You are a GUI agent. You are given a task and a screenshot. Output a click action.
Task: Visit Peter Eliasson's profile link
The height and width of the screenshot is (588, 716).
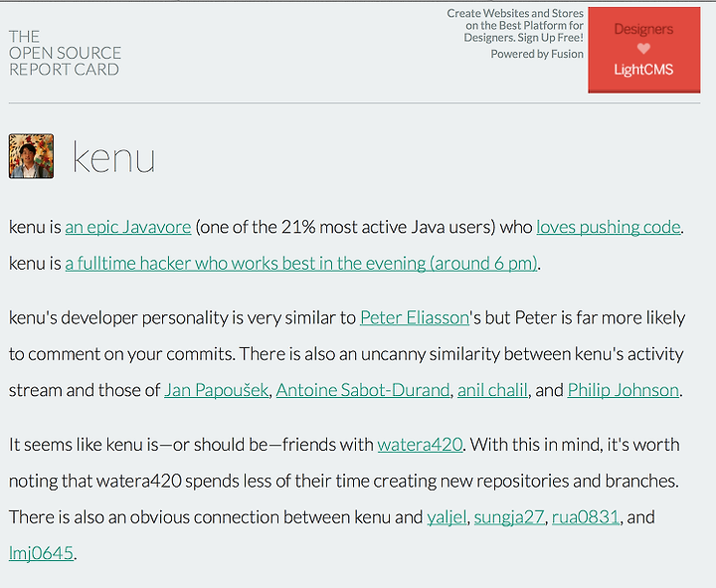click(x=414, y=317)
